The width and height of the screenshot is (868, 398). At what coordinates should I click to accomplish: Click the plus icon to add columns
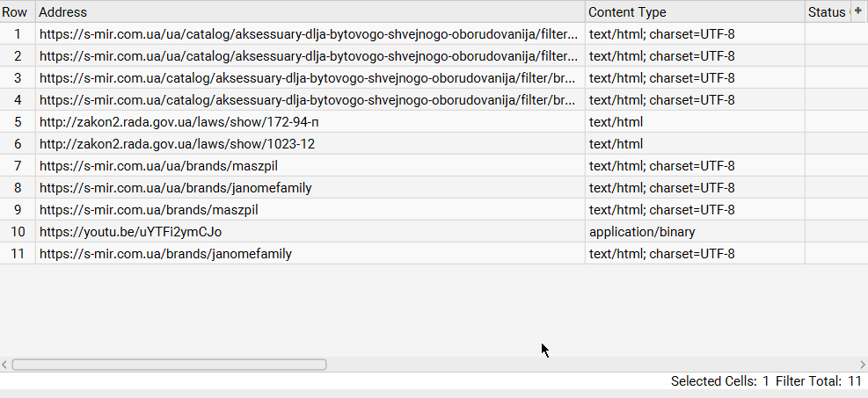coord(858,11)
